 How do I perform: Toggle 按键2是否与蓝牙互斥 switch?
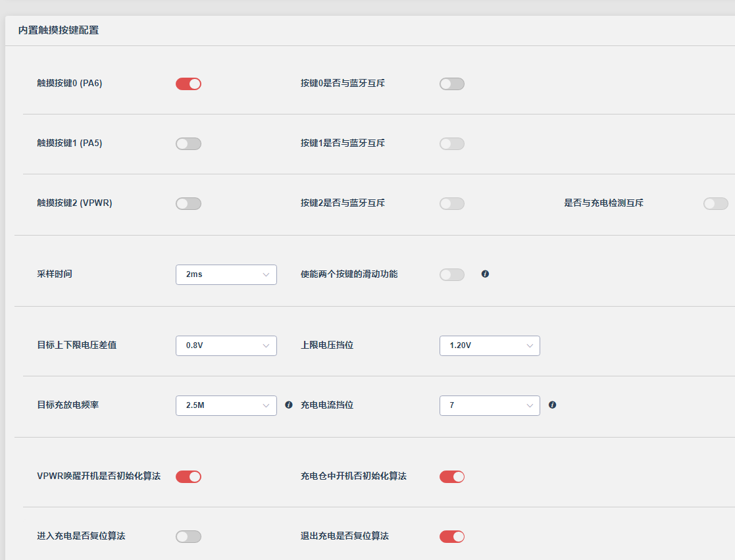pyautogui.click(x=452, y=204)
